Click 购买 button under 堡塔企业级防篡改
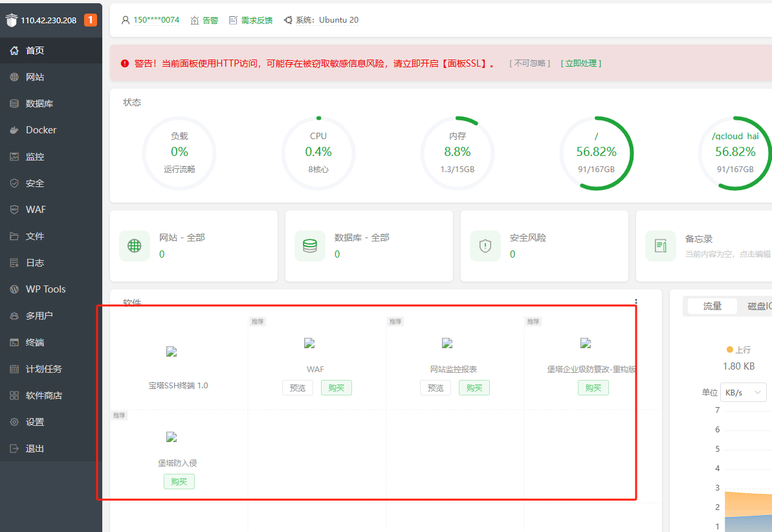Viewport: 772px width, 532px height. [x=593, y=388]
